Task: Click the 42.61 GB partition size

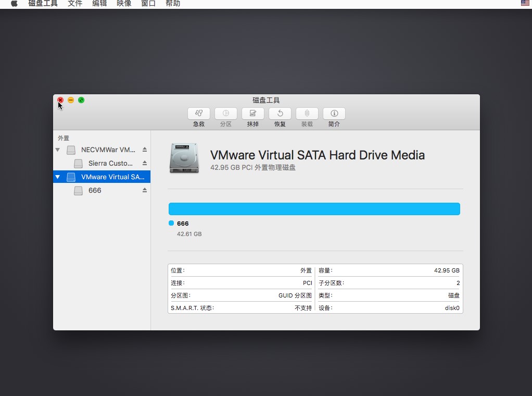Action: [x=189, y=234]
